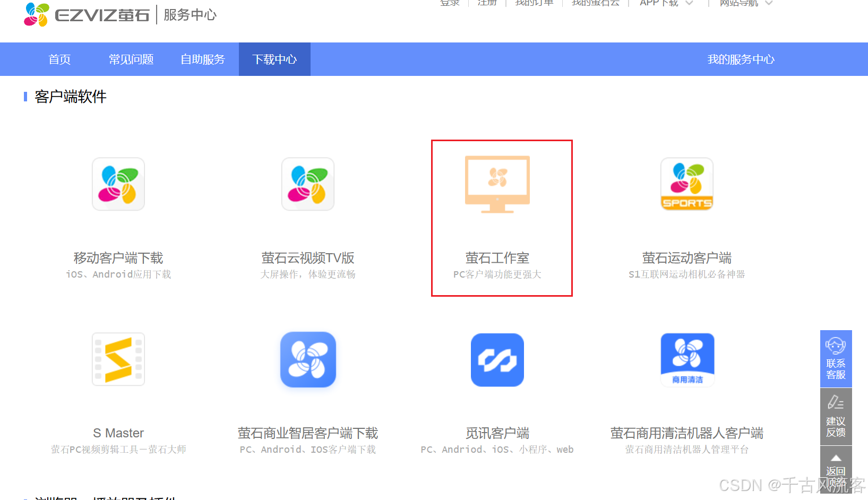Open the 萤石商业智居 blue app icon
This screenshot has height=500, width=868.
(x=308, y=359)
